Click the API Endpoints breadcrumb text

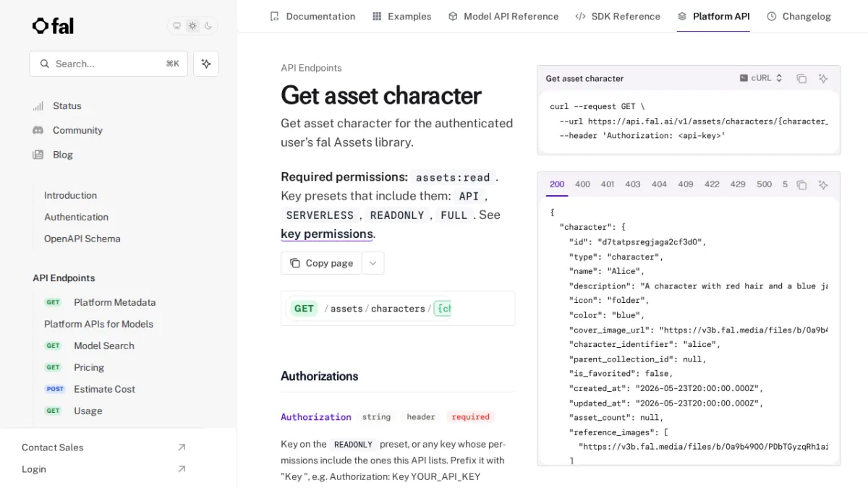[311, 68]
